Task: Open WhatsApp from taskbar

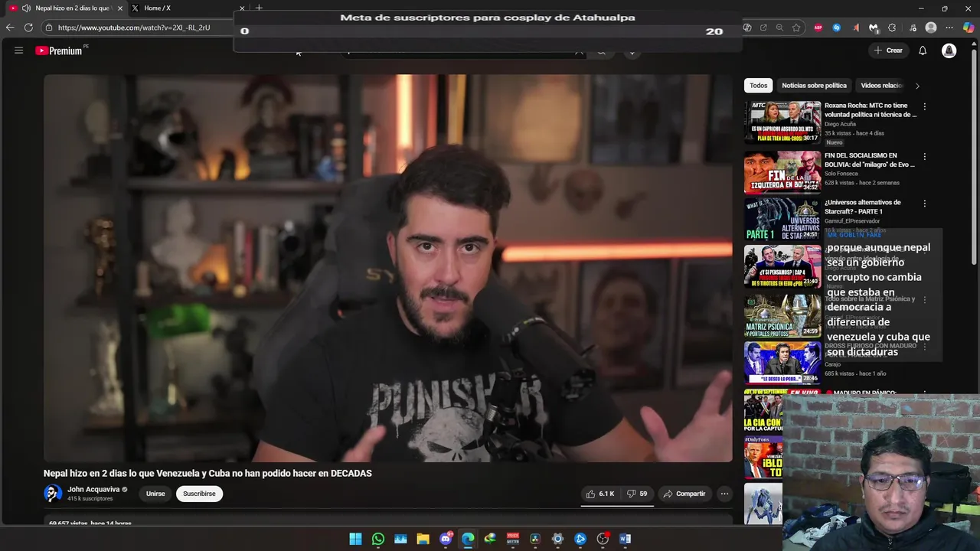Action: (378, 539)
